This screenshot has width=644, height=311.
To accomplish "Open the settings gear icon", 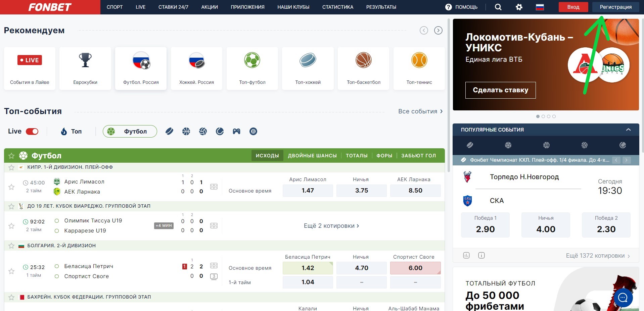I will (519, 7).
